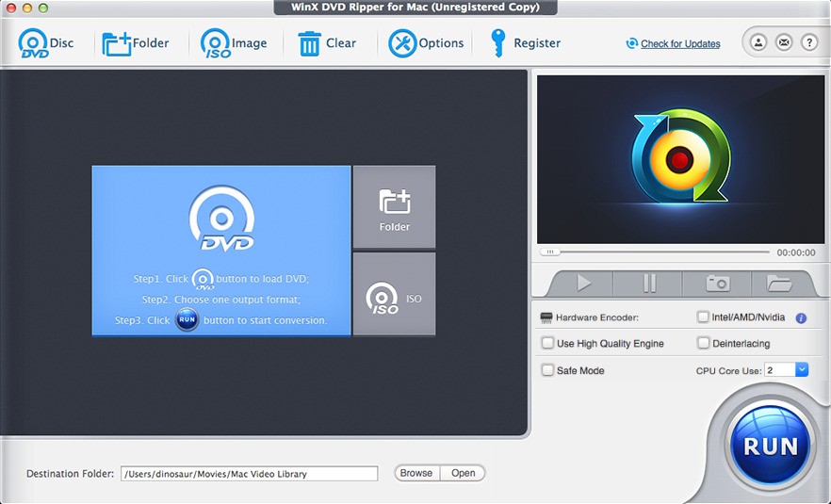Open help with the question mark icon

(809, 42)
